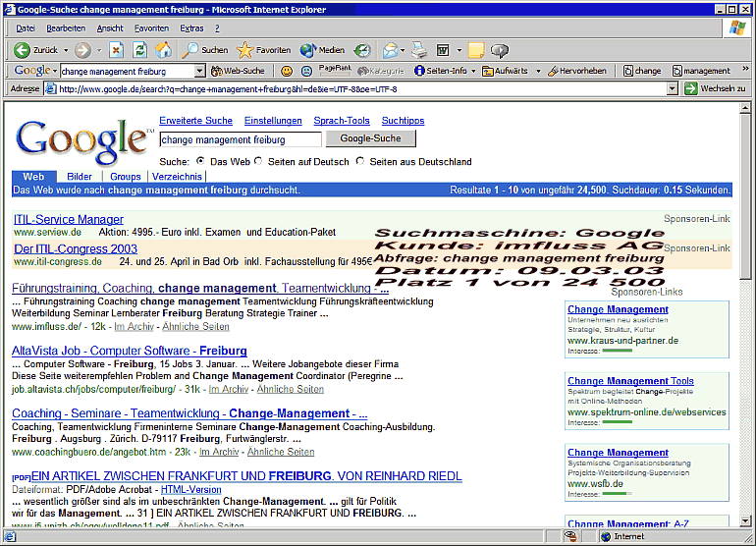
Task: Edit page with the Word icon
Action: pos(443,50)
